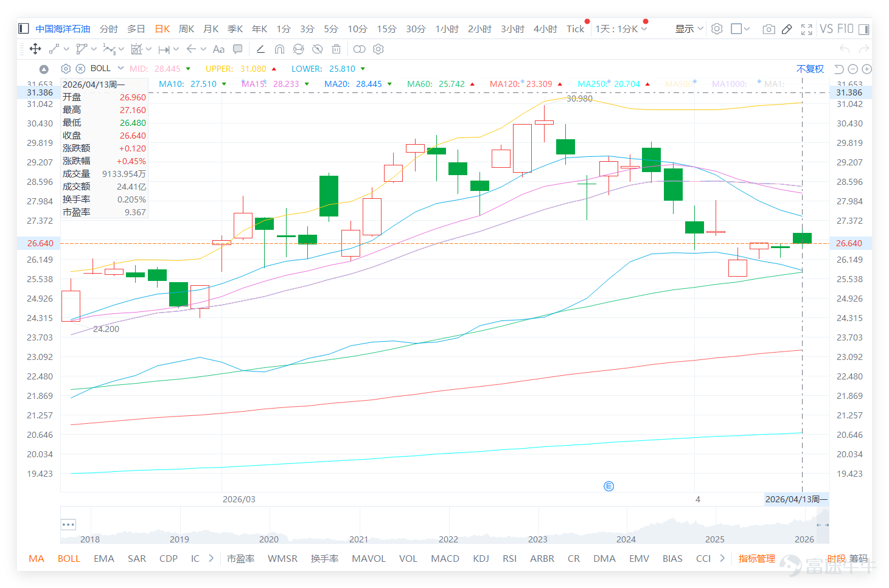The height and width of the screenshot is (588, 889).
Task: Select the crosshair move tool
Action: (x=35, y=49)
